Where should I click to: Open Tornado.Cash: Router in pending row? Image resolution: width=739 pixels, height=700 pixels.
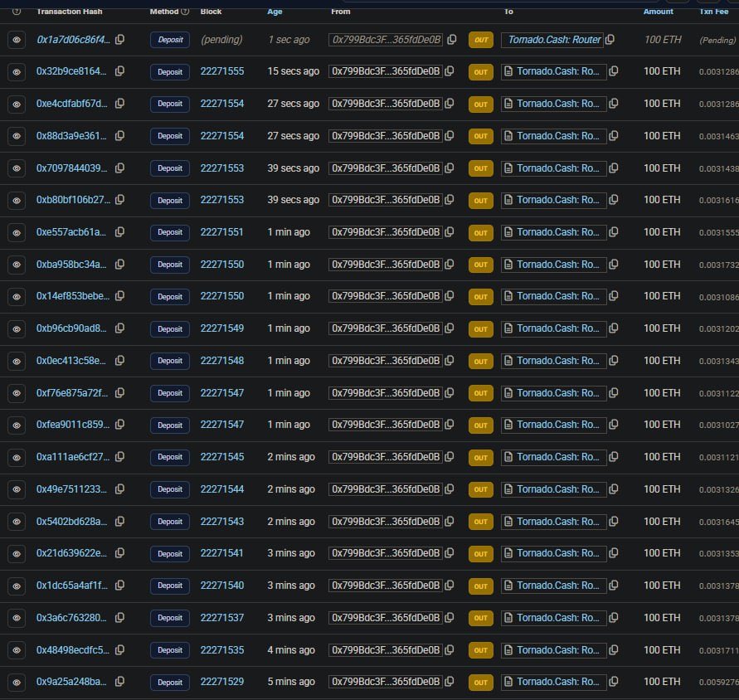coord(554,40)
